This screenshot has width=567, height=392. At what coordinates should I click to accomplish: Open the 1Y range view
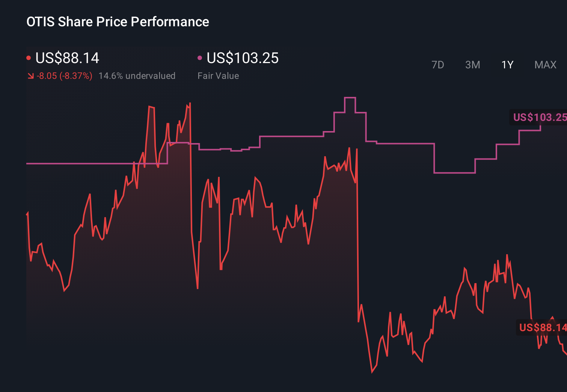tap(507, 65)
